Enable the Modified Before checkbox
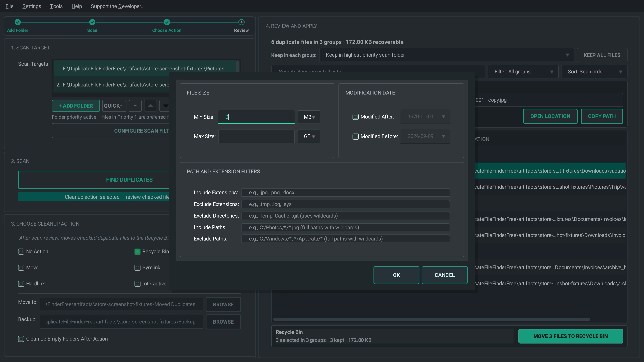Image resolution: width=644 pixels, height=362 pixels. (x=355, y=136)
